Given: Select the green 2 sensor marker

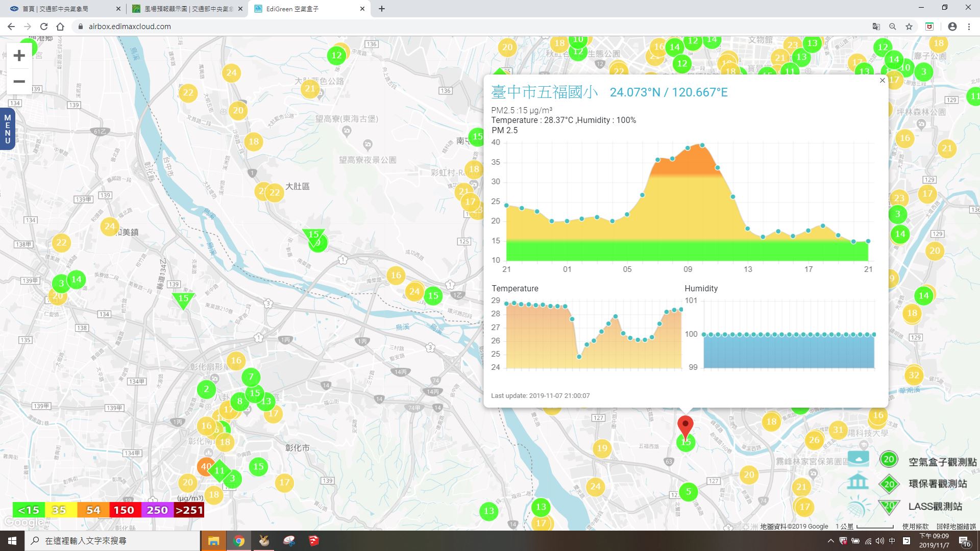Looking at the screenshot, I should coord(206,389).
